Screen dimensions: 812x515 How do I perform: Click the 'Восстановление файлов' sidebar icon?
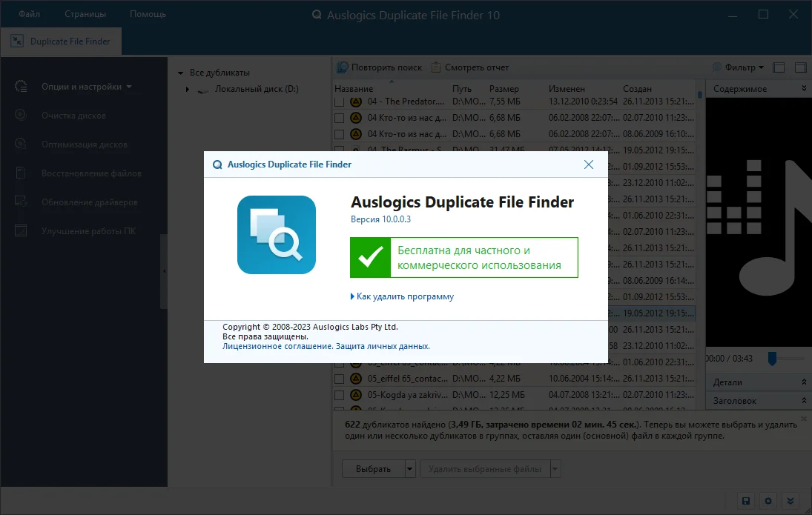[21, 173]
